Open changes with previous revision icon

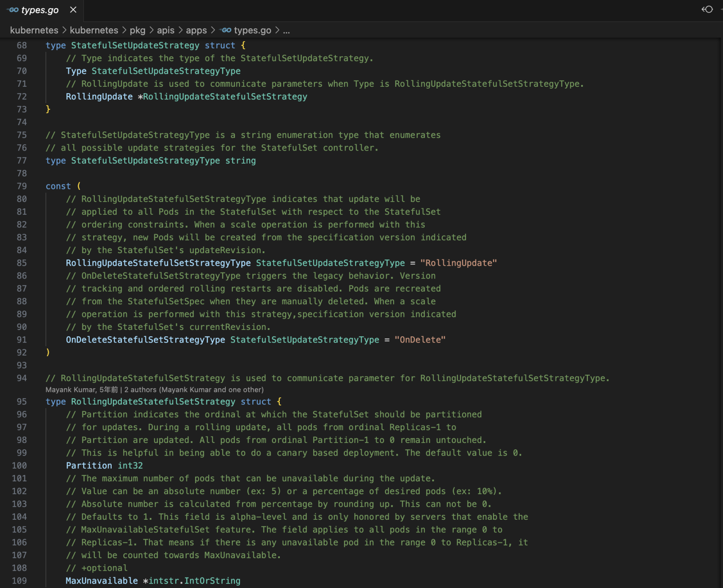tap(707, 9)
